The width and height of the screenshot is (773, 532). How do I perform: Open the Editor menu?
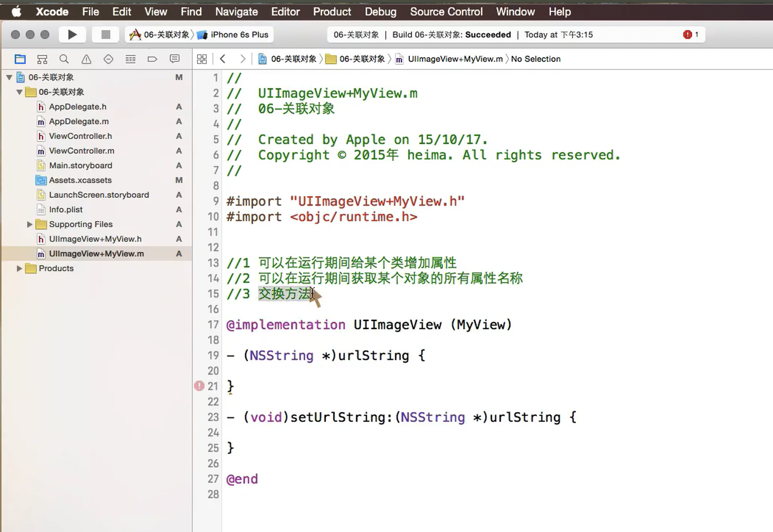pos(285,12)
